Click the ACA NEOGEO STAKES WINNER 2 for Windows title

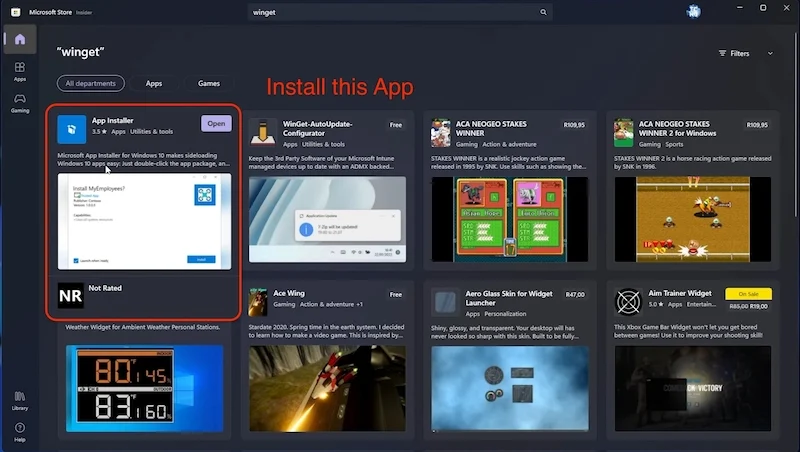[x=678, y=129]
